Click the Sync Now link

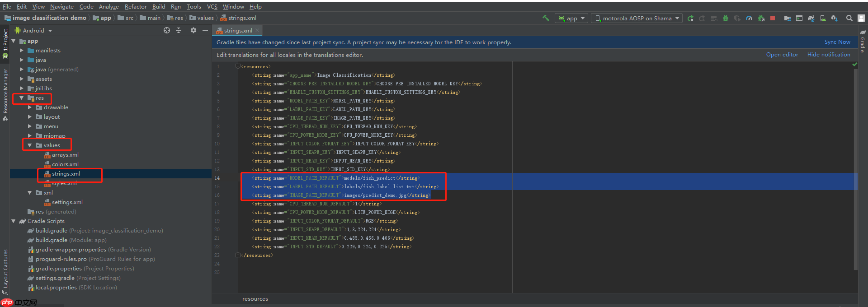click(837, 42)
